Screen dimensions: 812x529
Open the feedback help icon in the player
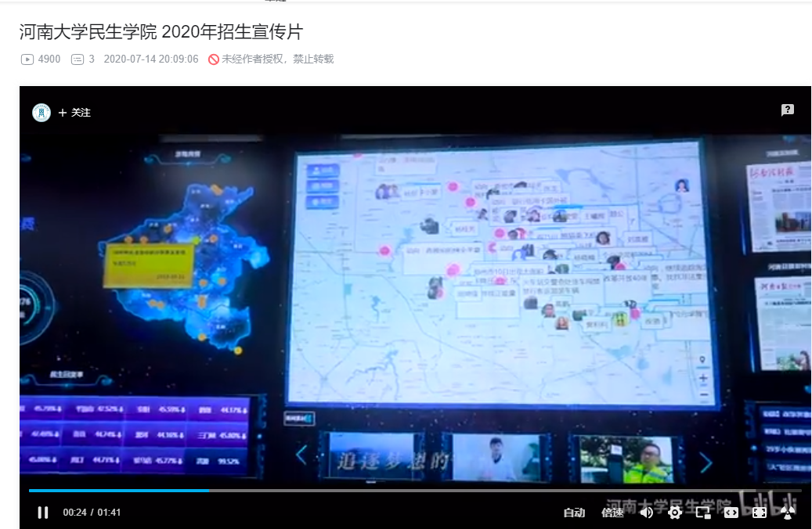(787, 110)
